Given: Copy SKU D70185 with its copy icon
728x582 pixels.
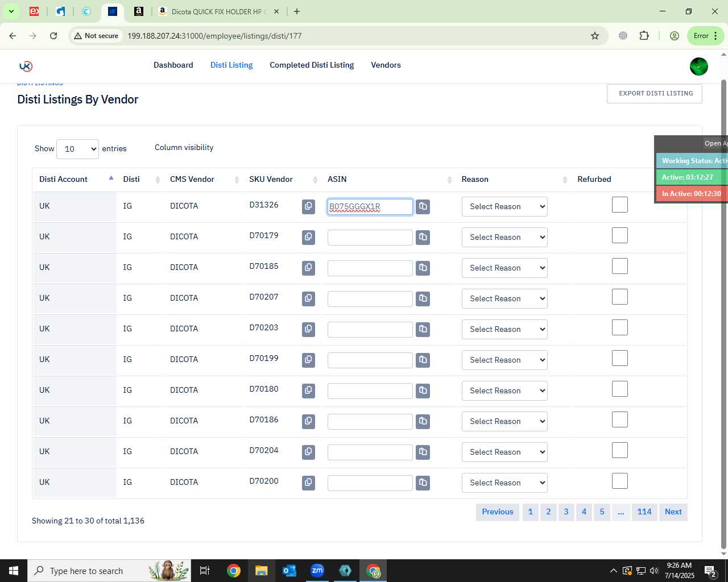Looking at the screenshot, I should click(x=308, y=268).
